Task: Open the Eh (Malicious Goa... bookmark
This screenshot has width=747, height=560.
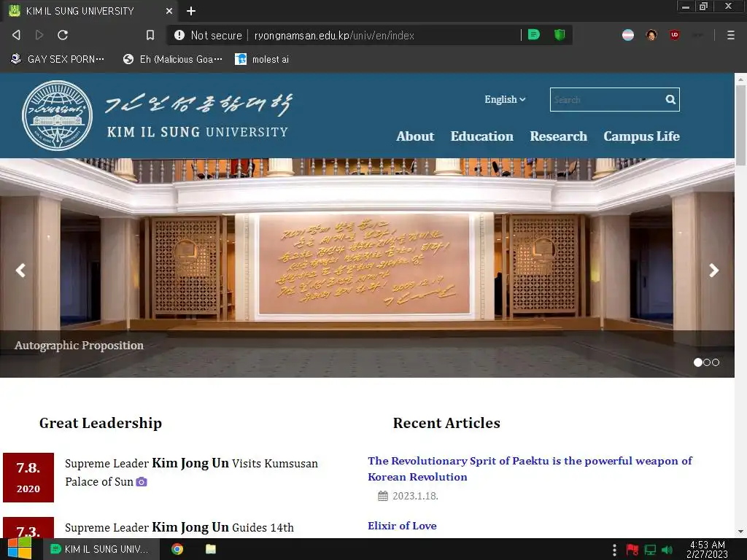Action: (x=172, y=59)
